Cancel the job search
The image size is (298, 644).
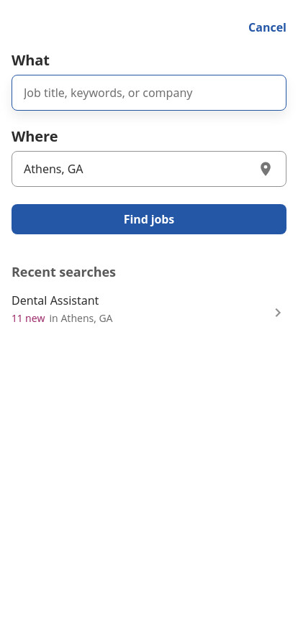coord(267,27)
